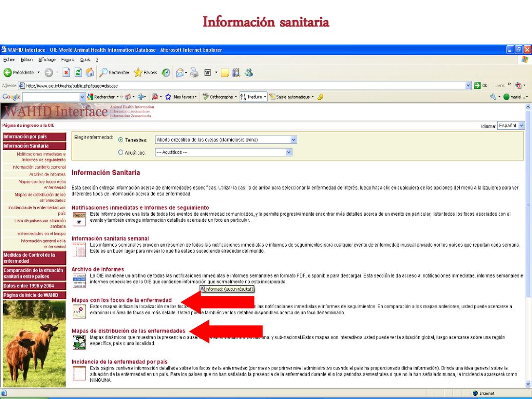Click the page scrollbar up arrow

pyautogui.click(x=528, y=107)
